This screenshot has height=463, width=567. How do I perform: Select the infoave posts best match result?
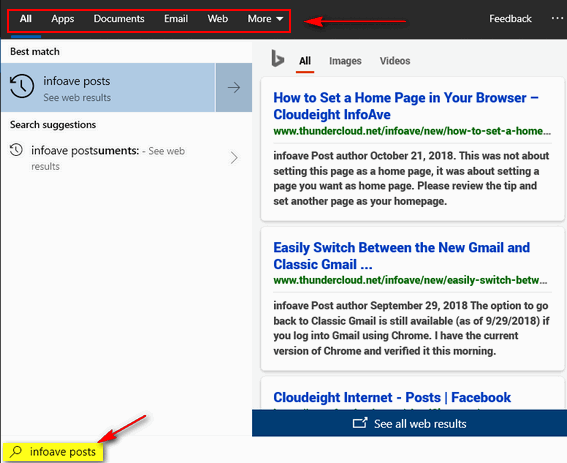point(108,87)
